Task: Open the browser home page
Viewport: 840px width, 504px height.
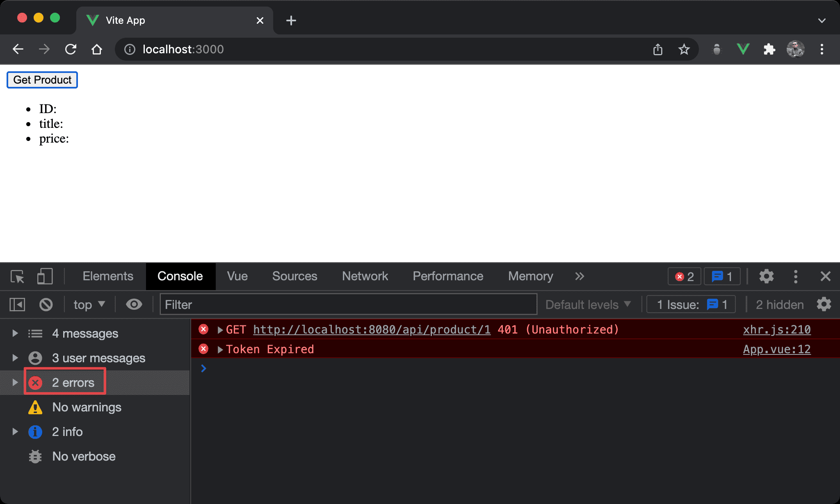Action: pos(97,50)
